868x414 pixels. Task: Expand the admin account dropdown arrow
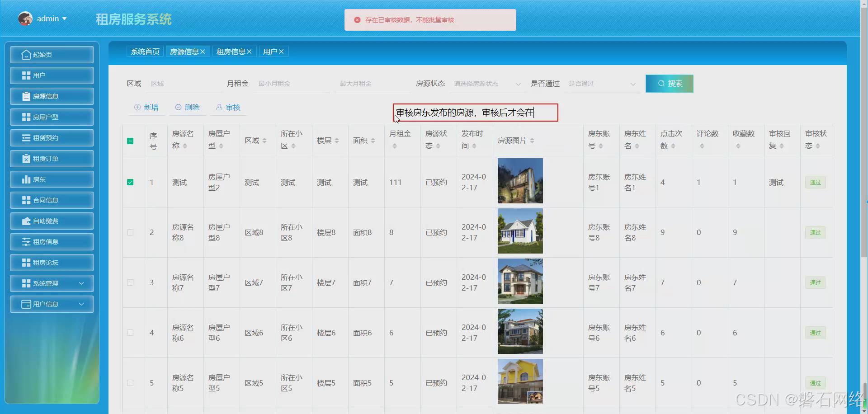(x=64, y=19)
